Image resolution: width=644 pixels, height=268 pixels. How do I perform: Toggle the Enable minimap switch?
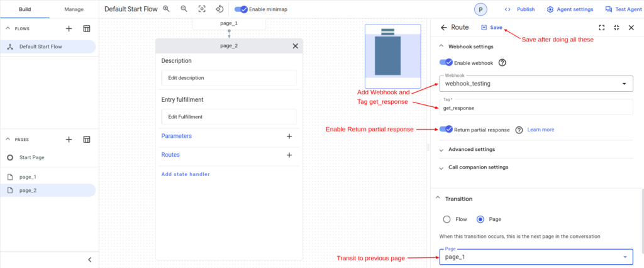click(241, 9)
